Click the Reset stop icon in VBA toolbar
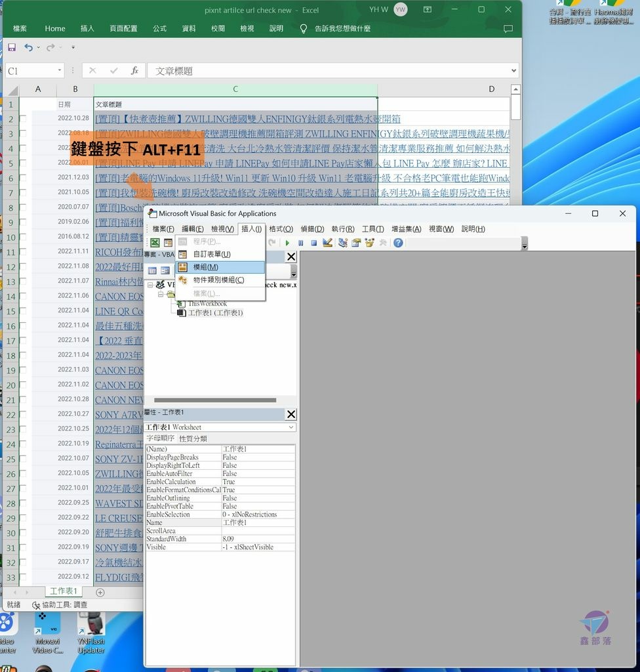Image resolution: width=640 pixels, height=672 pixels. [314, 243]
